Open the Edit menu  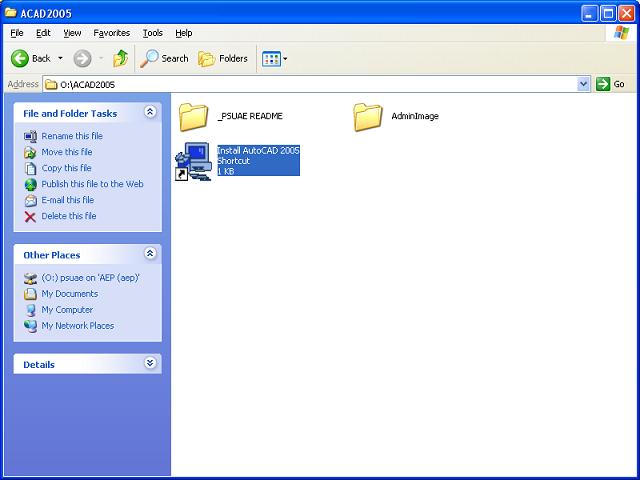pyautogui.click(x=43, y=33)
